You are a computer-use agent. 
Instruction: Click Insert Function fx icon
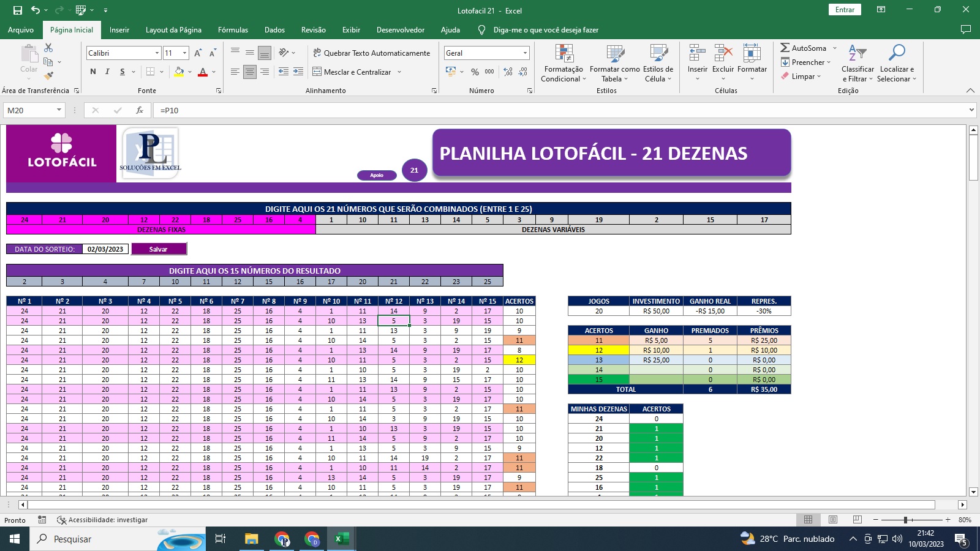(x=140, y=110)
